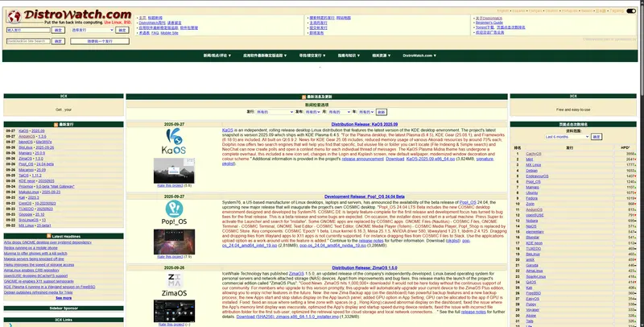Toggle the dark mode switch
Viewport: 644px width, 327px height.
[x=631, y=10]
